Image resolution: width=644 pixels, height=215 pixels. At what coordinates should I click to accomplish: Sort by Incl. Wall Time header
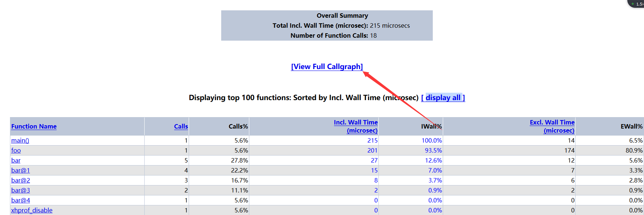point(356,126)
